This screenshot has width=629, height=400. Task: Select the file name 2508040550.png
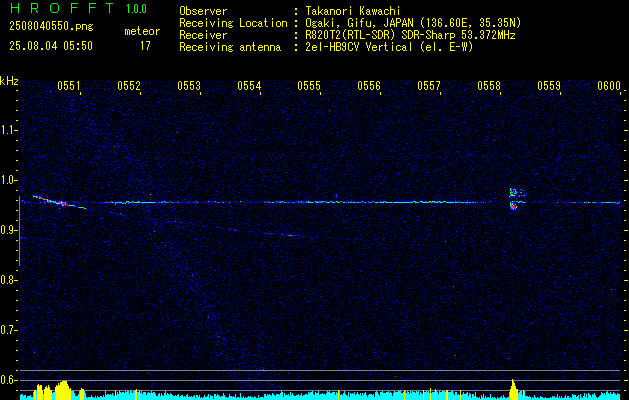pyautogui.click(x=51, y=26)
